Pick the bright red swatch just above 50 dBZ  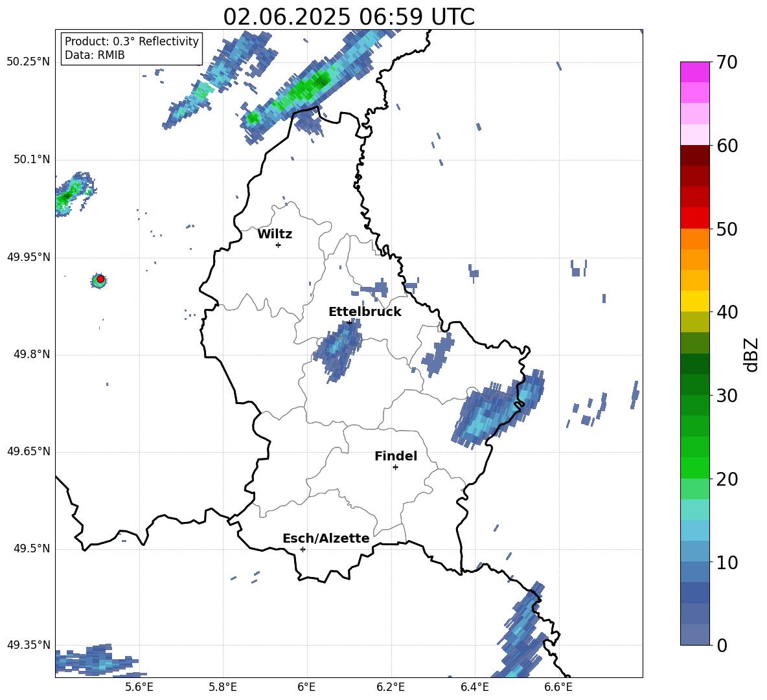(x=695, y=218)
